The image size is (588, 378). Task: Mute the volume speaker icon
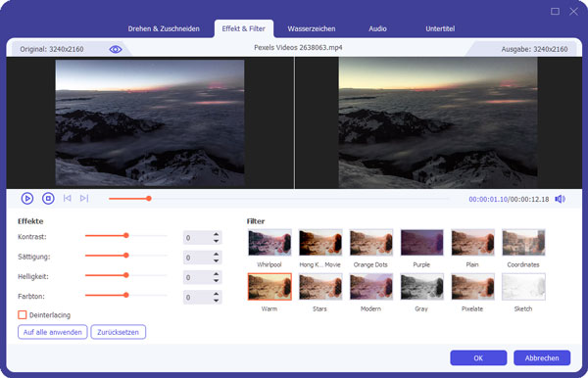click(560, 199)
